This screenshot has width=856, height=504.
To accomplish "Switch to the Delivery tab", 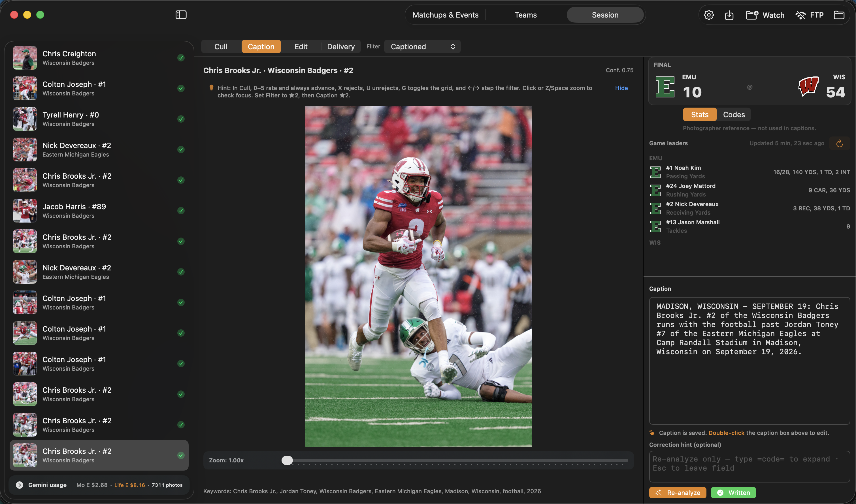I will pyautogui.click(x=341, y=46).
